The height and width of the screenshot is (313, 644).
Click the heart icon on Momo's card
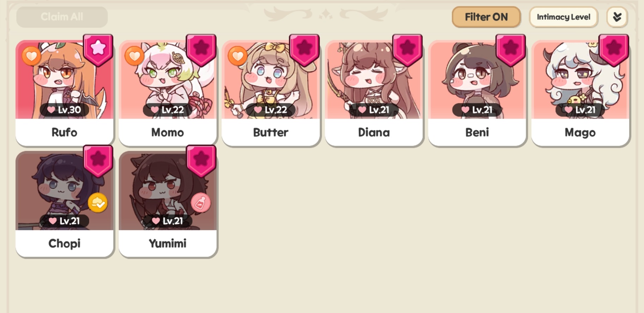pyautogui.click(x=134, y=56)
